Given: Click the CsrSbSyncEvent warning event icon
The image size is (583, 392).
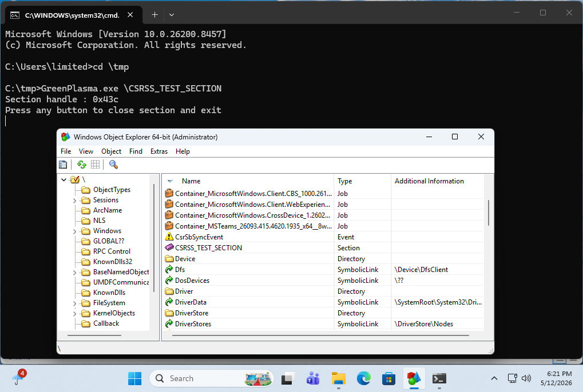Looking at the screenshot, I should (169, 237).
